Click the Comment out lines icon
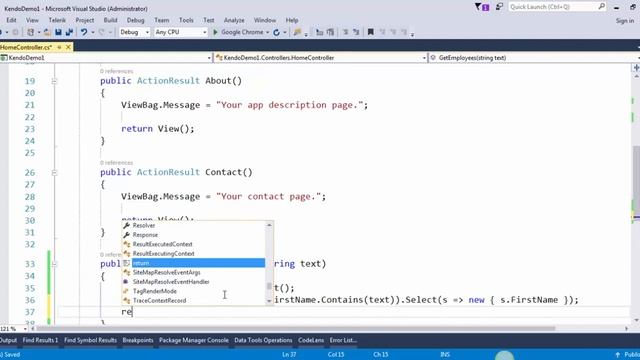The width and height of the screenshot is (640, 360). click(x=345, y=32)
